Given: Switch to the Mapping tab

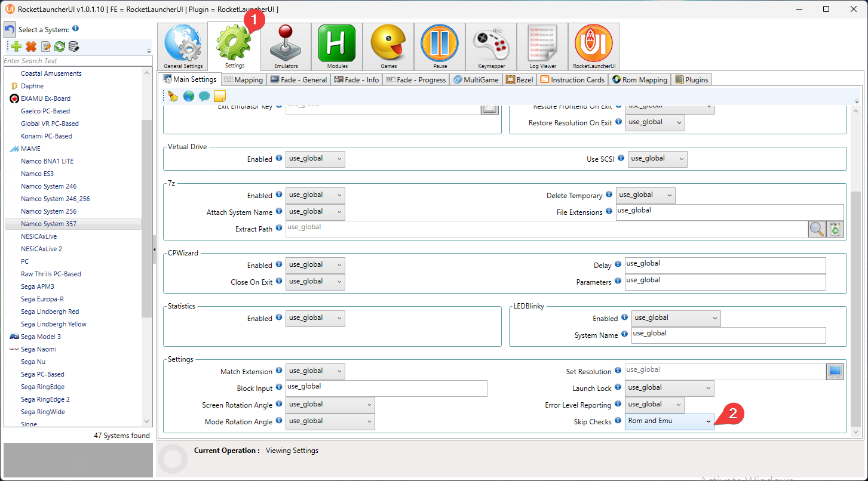Looking at the screenshot, I should pyautogui.click(x=243, y=79).
